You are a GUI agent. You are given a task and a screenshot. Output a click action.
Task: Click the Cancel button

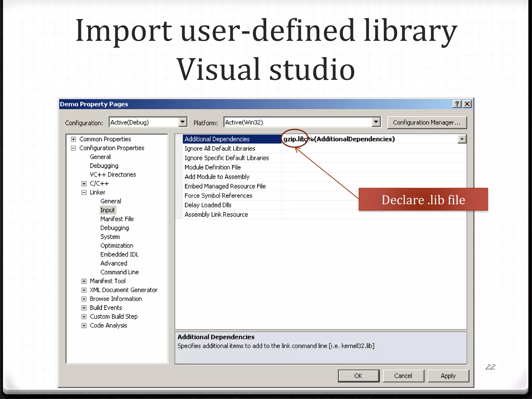(403, 376)
